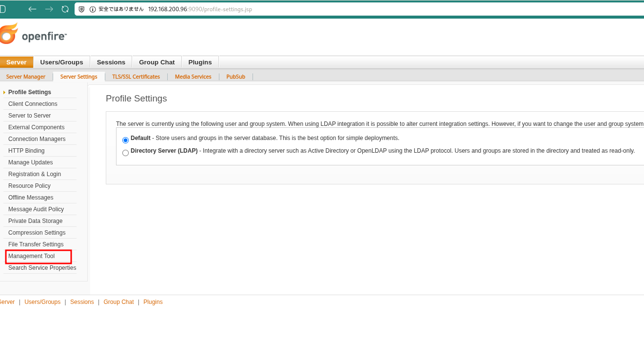Click the shield tracking protection icon

coord(81,9)
